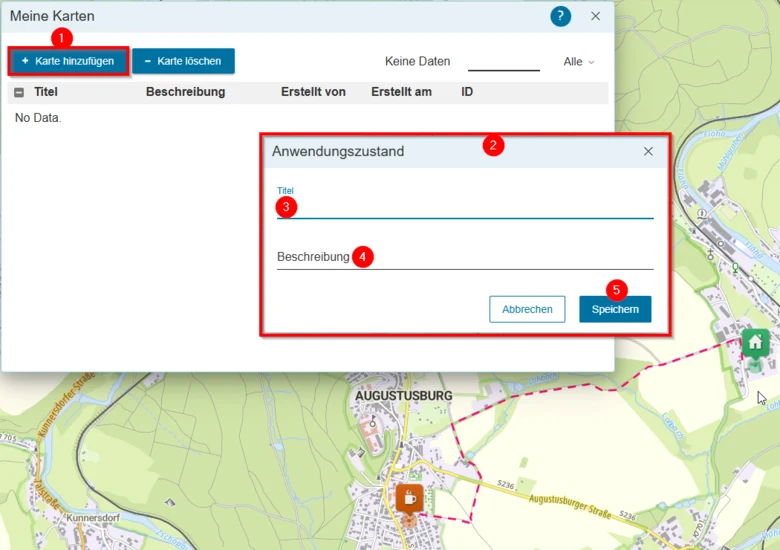
Task: Click the AUGUSTUSBURG map label
Action: (403, 396)
